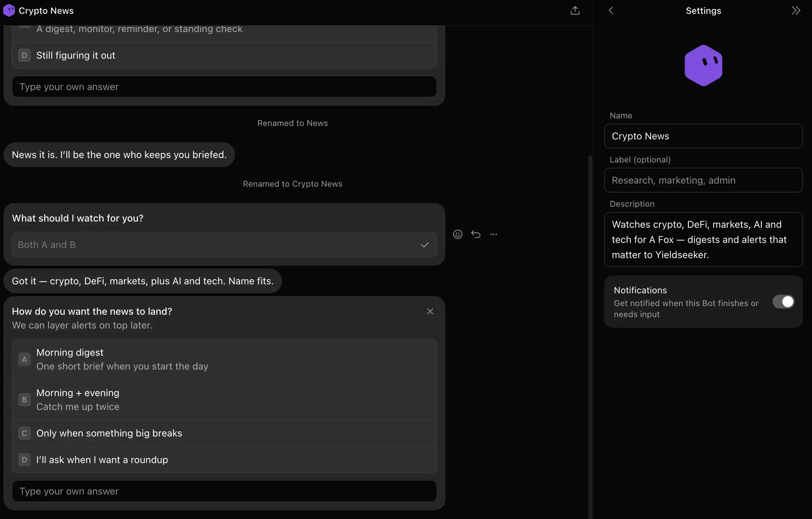This screenshot has height=519, width=812.
Task: Click What should I watch for you heading
Action: 78,218
